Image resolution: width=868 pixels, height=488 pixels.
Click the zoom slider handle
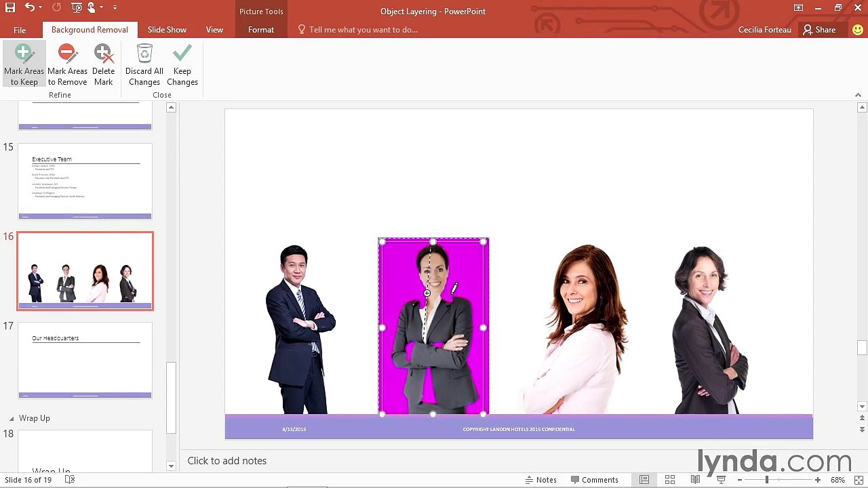(767, 480)
